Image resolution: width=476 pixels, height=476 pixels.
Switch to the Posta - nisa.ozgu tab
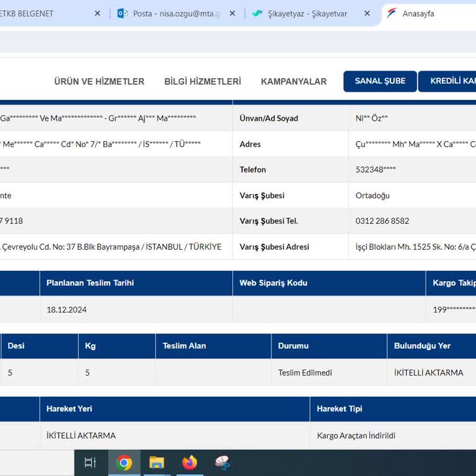[x=176, y=14]
